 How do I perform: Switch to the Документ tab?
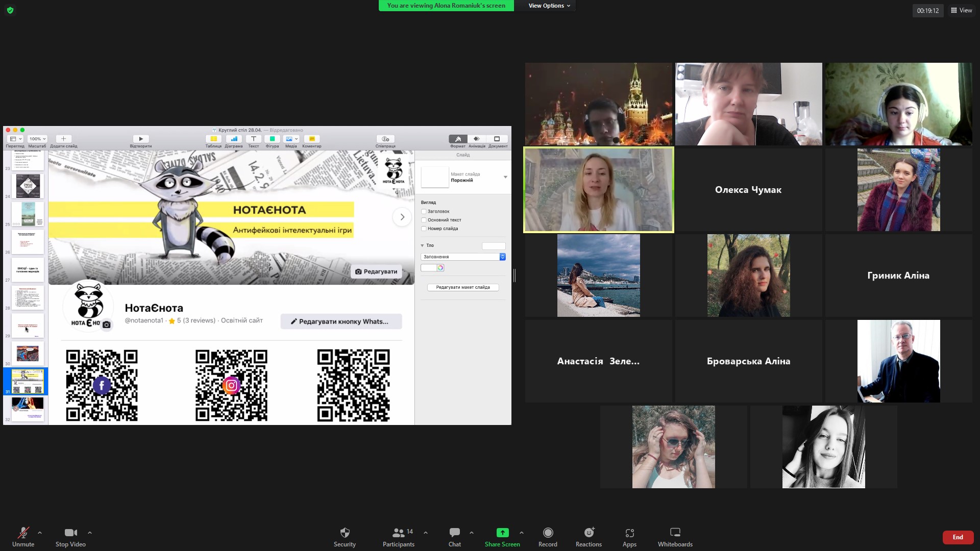[498, 141]
